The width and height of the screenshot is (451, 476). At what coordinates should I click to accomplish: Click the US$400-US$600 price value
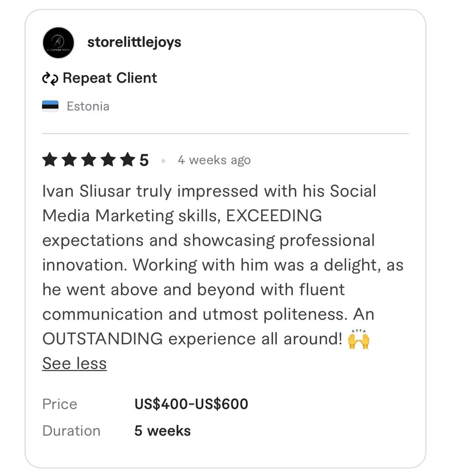tap(191, 404)
